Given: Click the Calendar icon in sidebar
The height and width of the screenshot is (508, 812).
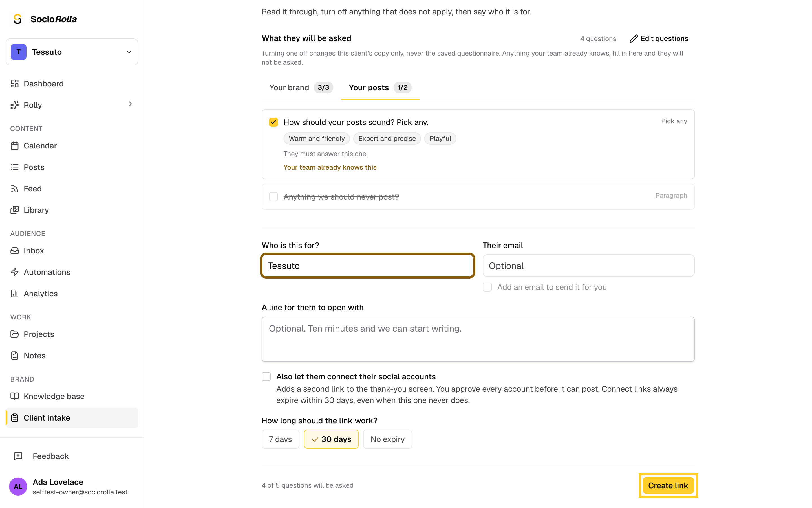Looking at the screenshot, I should pos(14,146).
